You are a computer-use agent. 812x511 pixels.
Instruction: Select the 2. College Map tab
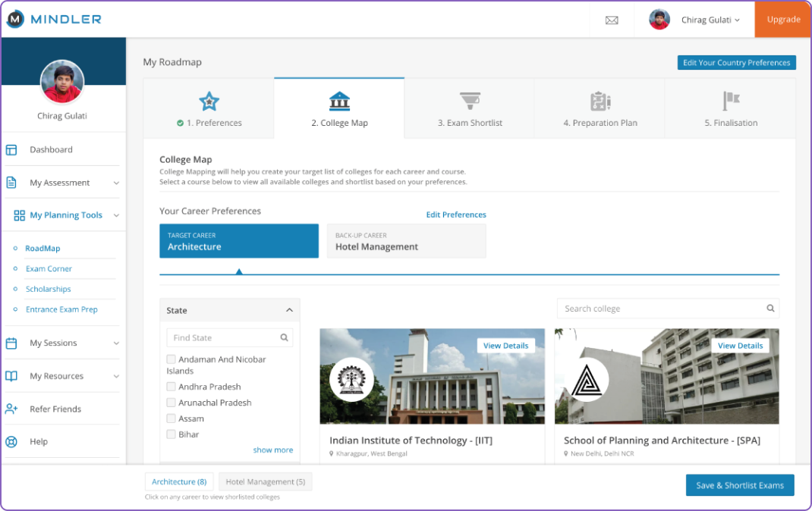click(339, 108)
